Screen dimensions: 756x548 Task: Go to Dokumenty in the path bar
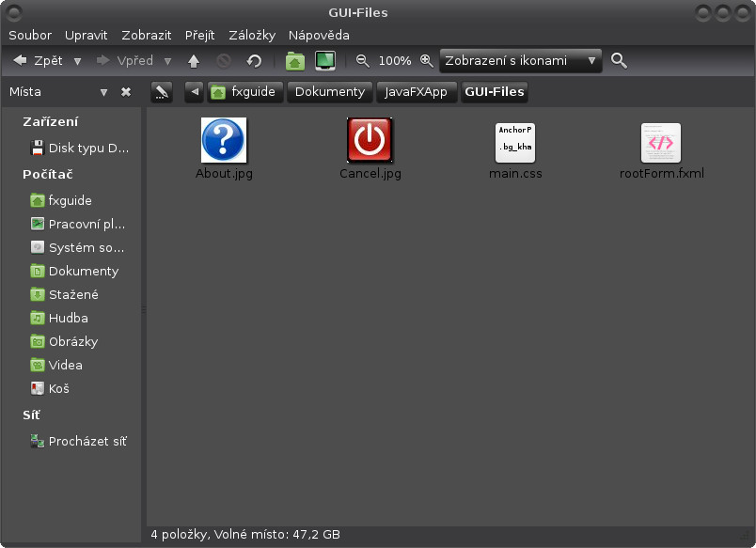click(330, 91)
